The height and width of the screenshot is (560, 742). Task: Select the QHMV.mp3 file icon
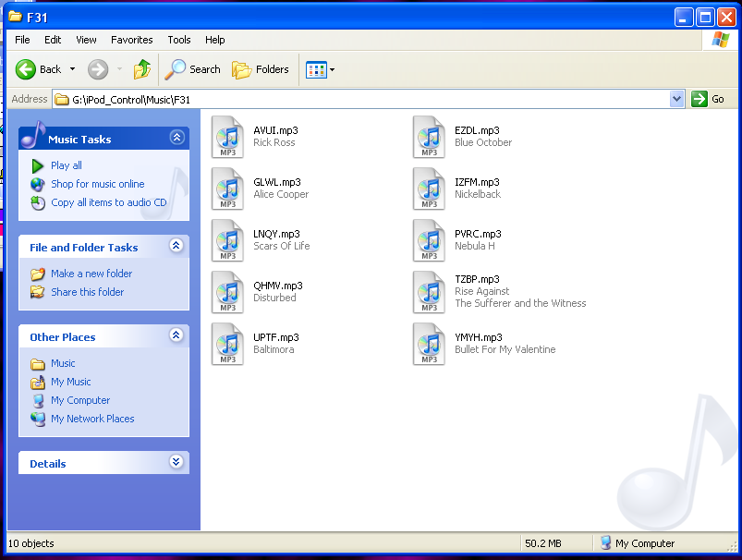(227, 292)
